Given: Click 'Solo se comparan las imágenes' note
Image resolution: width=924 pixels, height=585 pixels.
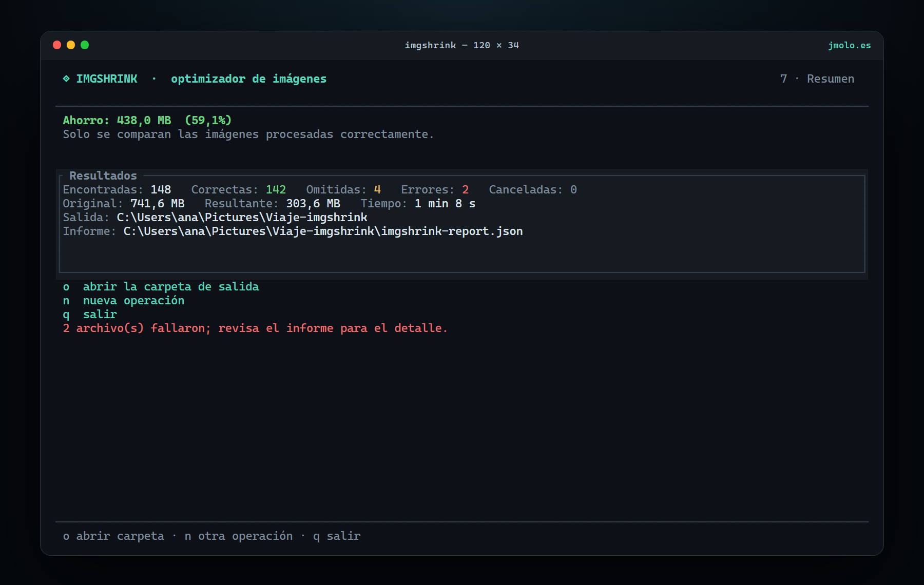Looking at the screenshot, I should tap(248, 134).
